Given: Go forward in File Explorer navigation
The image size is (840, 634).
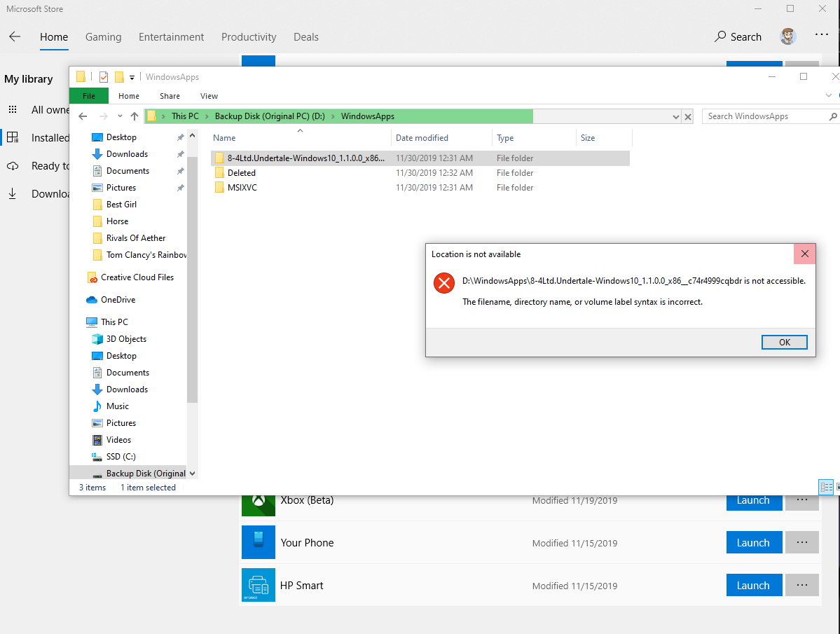Looking at the screenshot, I should pyautogui.click(x=104, y=116).
